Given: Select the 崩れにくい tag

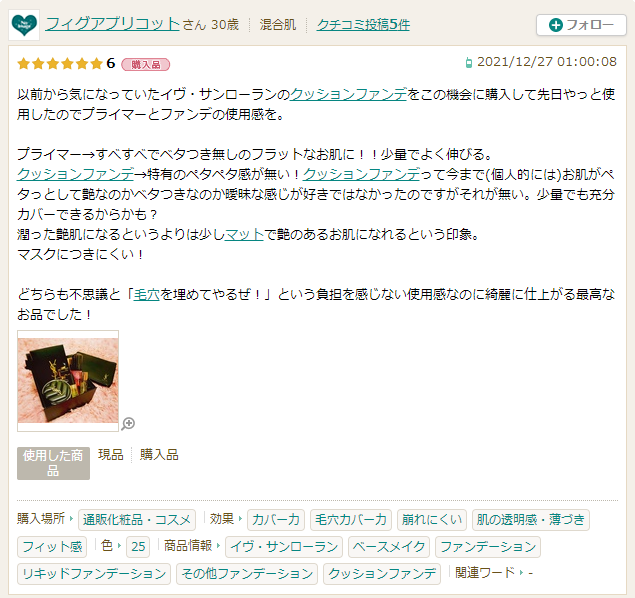Looking at the screenshot, I should (x=432, y=519).
